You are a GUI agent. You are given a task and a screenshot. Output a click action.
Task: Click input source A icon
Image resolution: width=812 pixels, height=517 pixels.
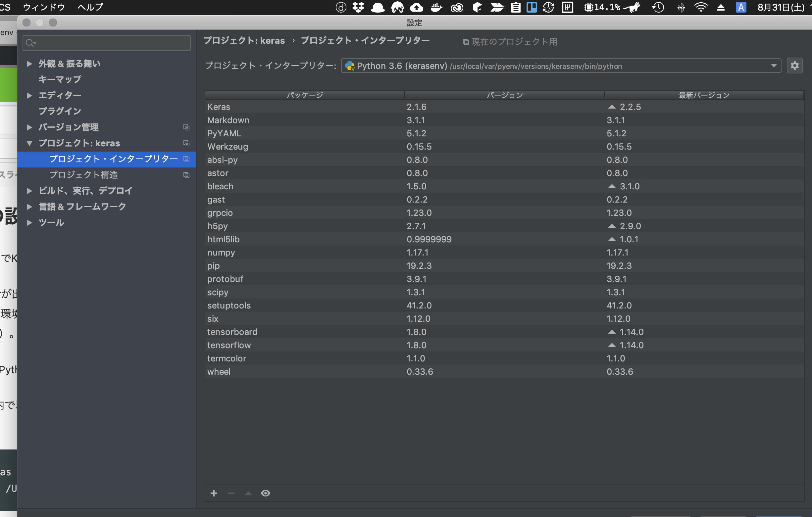(741, 7)
